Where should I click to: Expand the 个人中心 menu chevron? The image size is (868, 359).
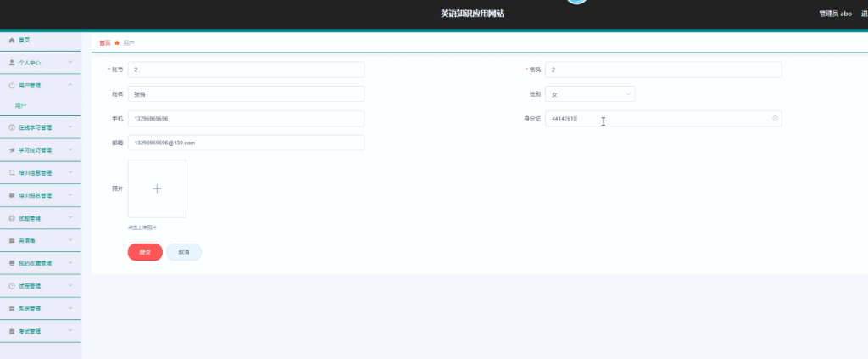(x=70, y=63)
